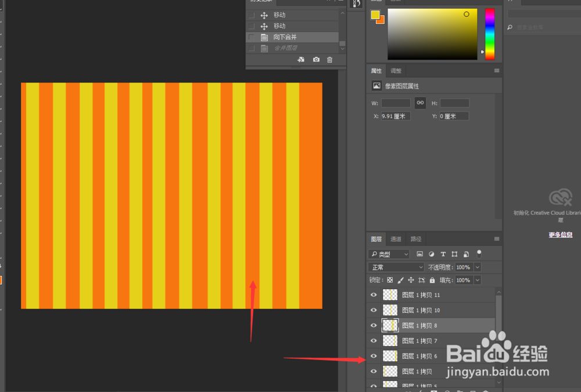581x392 pixels.
Task: Click the pixel layer properties icon
Action: pyautogui.click(x=377, y=86)
